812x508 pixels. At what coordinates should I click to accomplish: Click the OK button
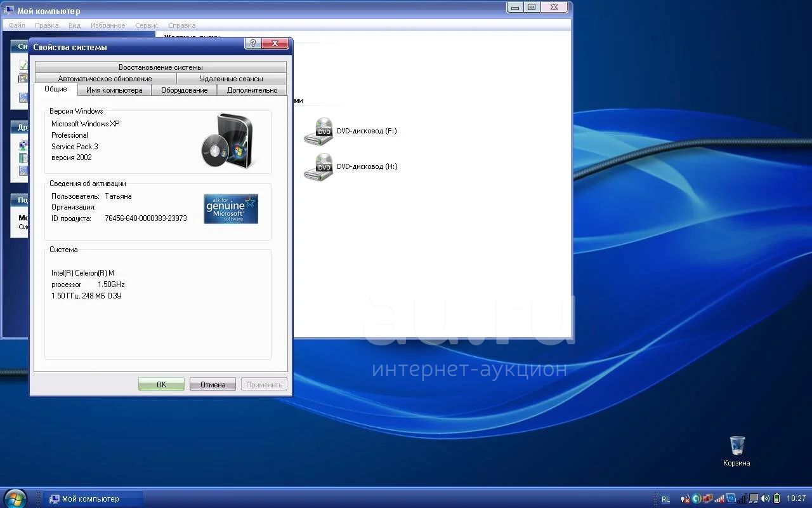161,384
